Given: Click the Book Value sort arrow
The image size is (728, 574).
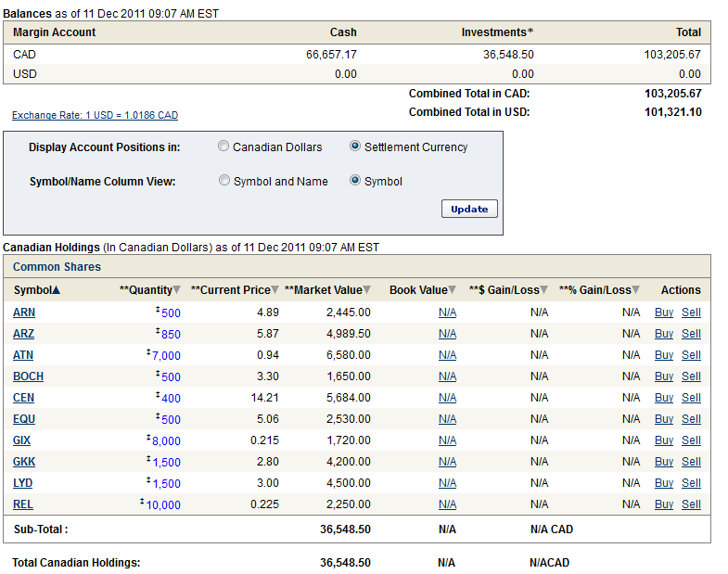Looking at the screenshot, I should (453, 290).
